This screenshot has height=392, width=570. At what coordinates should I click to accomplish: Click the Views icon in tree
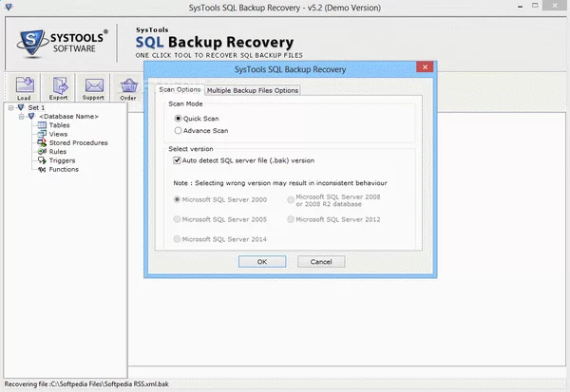(x=42, y=134)
